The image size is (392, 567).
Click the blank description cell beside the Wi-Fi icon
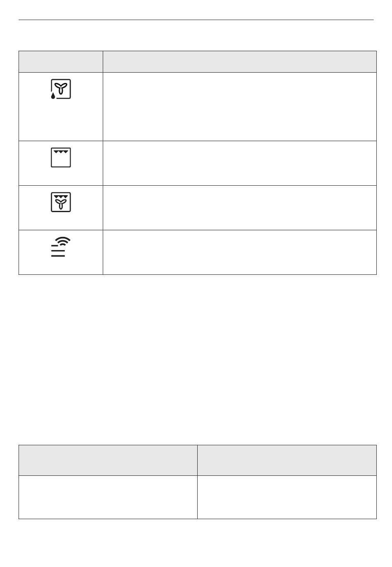click(240, 252)
